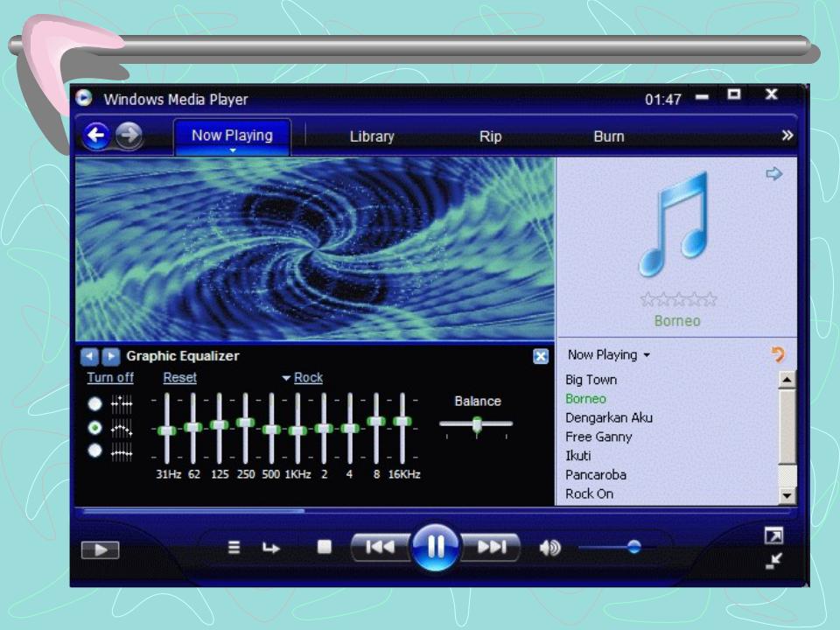Click the music note album art
840x630 pixels.
coord(675,224)
